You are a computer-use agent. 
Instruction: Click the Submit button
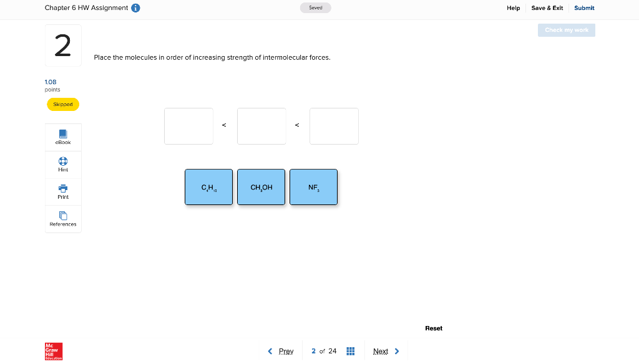583,8
